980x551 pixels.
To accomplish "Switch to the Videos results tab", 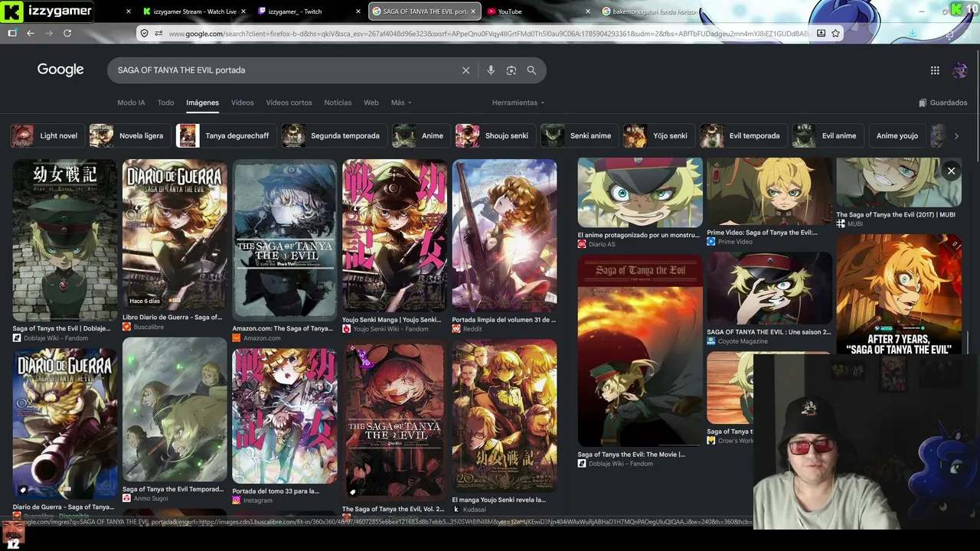I will [x=242, y=103].
